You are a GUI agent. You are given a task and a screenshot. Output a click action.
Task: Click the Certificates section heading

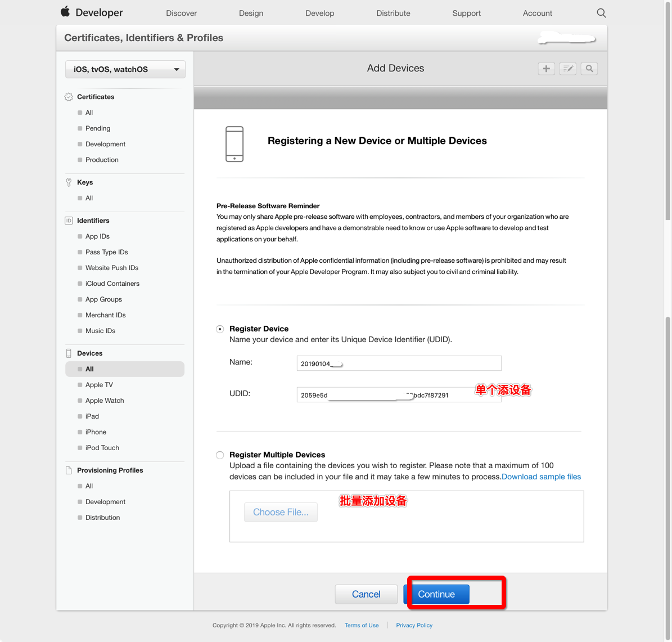click(96, 97)
